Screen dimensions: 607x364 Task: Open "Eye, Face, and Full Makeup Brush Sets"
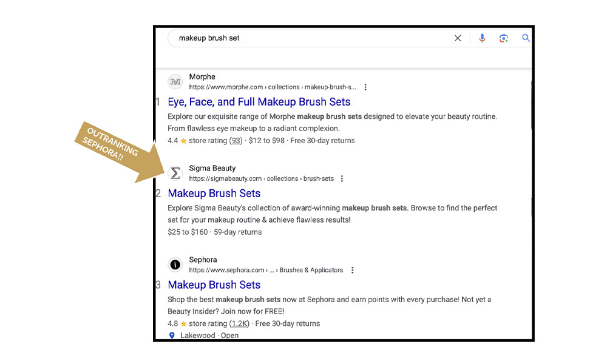pos(259,102)
